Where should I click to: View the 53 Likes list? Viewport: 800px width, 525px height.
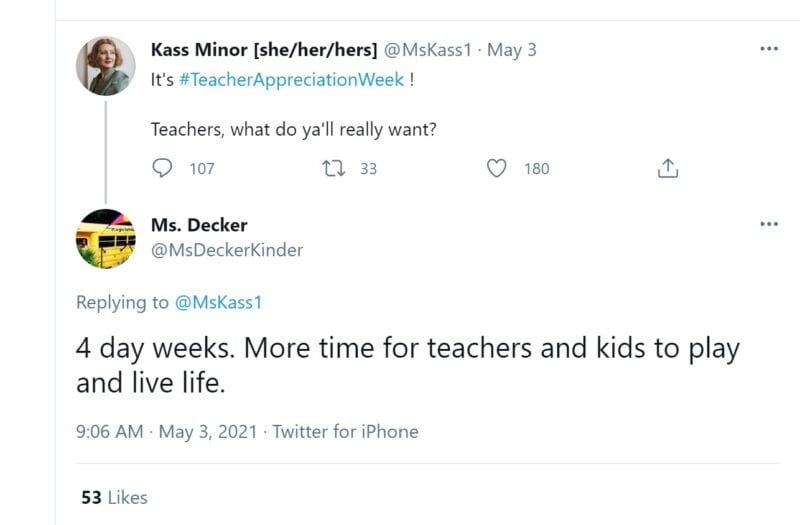[x=114, y=497]
